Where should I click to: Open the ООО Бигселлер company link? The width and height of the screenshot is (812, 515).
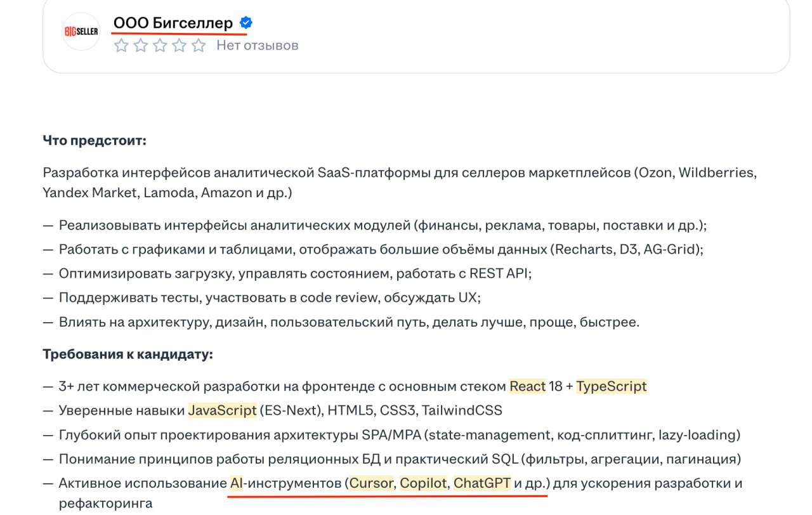pos(173,23)
